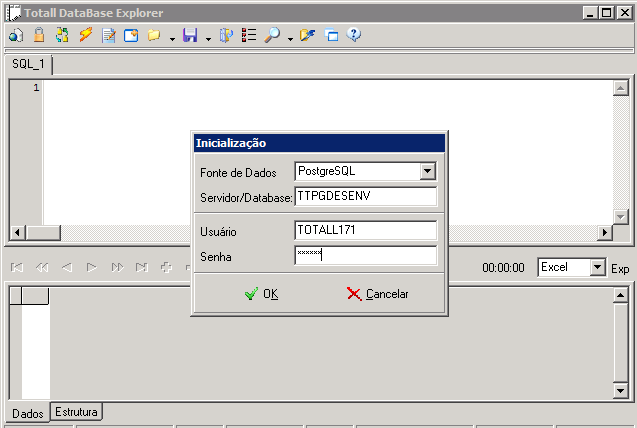Image resolution: width=637 pixels, height=428 pixels.
Task: Switch to the Dados tab
Action: (x=28, y=413)
